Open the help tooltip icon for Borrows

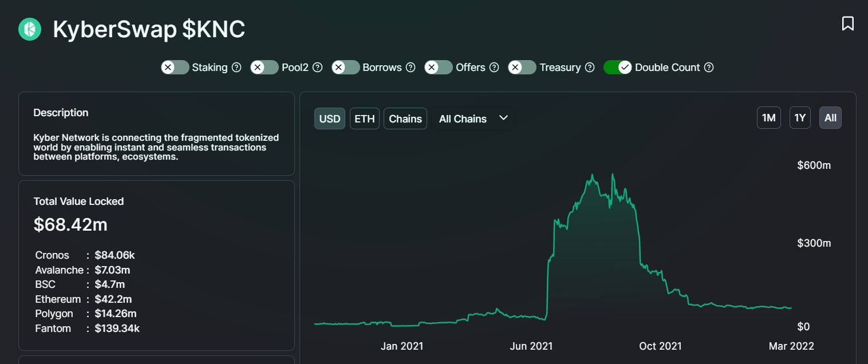coord(411,68)
